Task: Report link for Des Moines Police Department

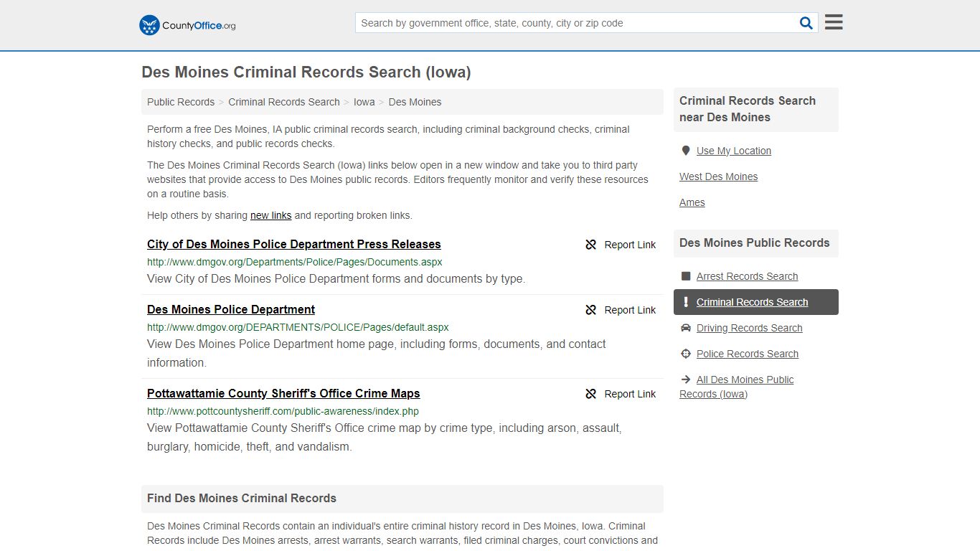Action: [630, 310]
